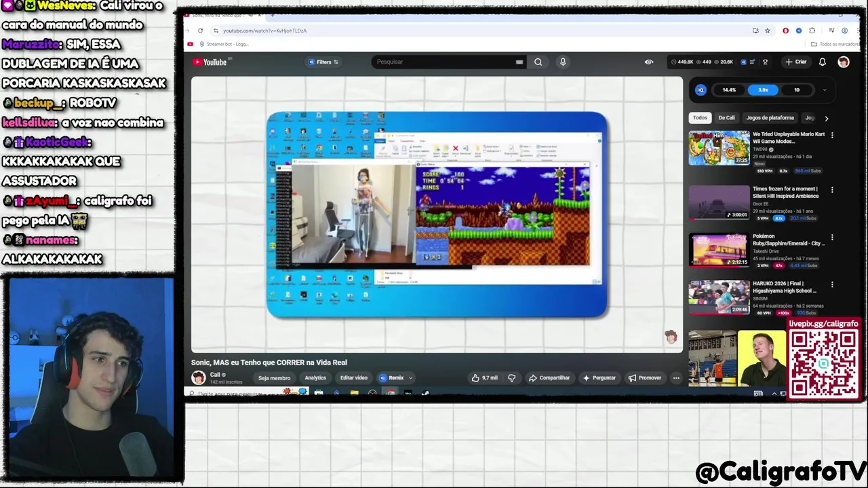
Task: Click Editar vídeo button
Action: pos(353,378)
